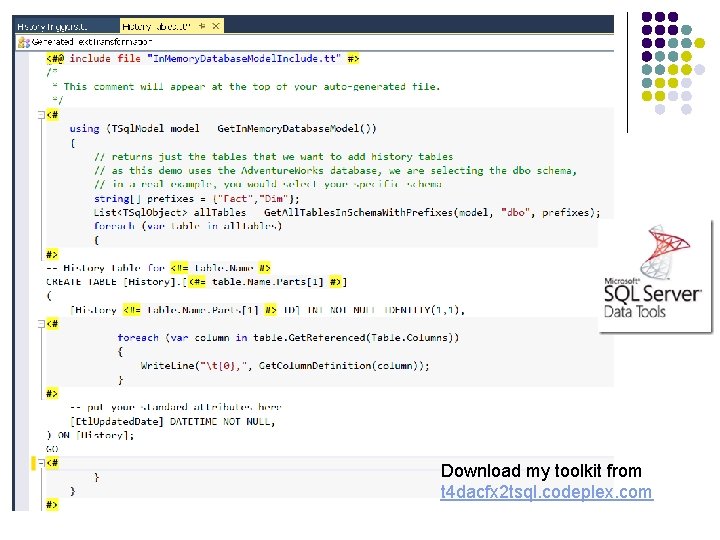
Task: Collapse the final block with closing braces
Action: coord(41,463)
